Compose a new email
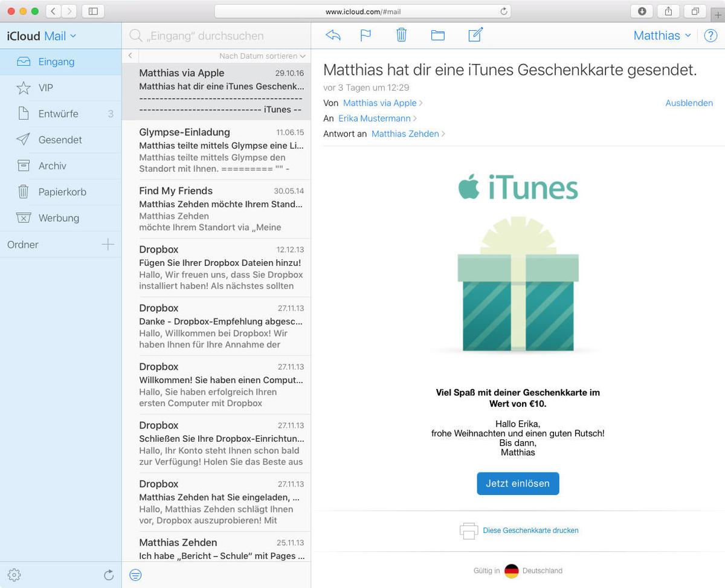The width and height of the screenshot is (725, 588). tap(475, 35)
